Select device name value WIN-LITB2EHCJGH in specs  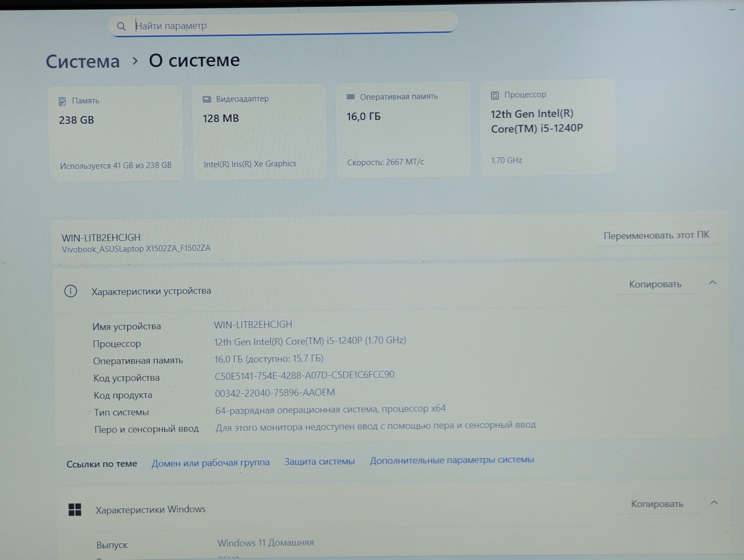tap(253, 324)
